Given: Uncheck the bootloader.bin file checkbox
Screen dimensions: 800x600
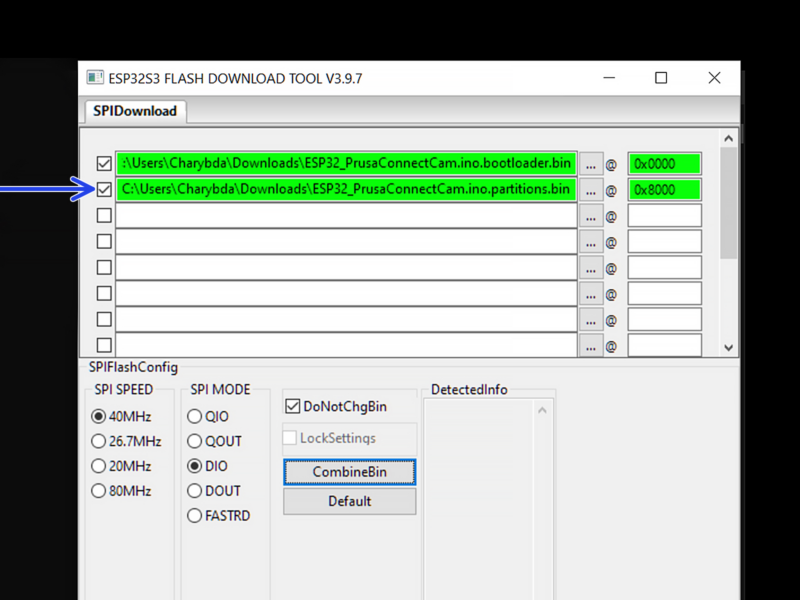Looking at the screenshot, I should click(104, 164).
